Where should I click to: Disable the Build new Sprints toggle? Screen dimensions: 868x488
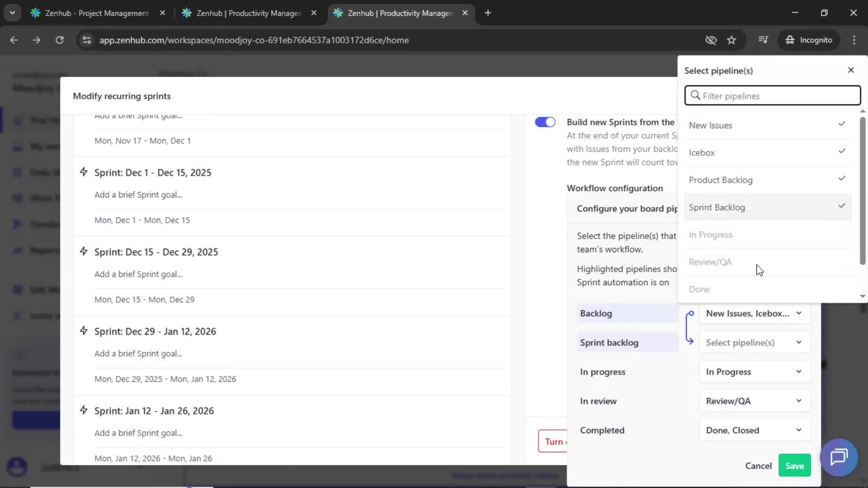pyautogui.click(x=545, y=122)
